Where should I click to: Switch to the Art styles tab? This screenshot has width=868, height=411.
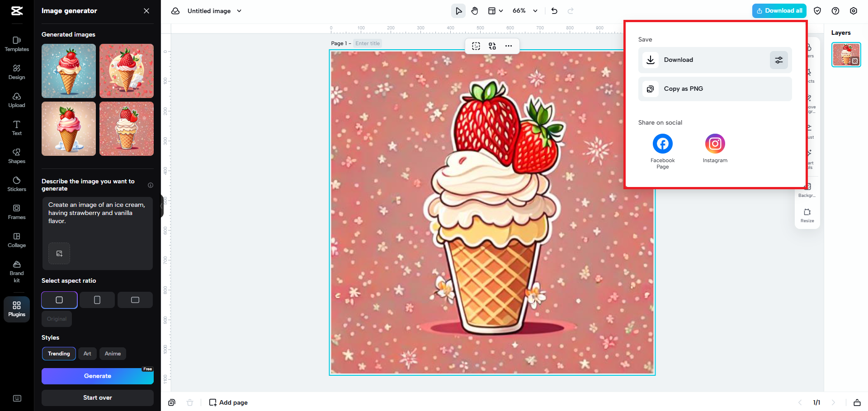pos(87,354)
